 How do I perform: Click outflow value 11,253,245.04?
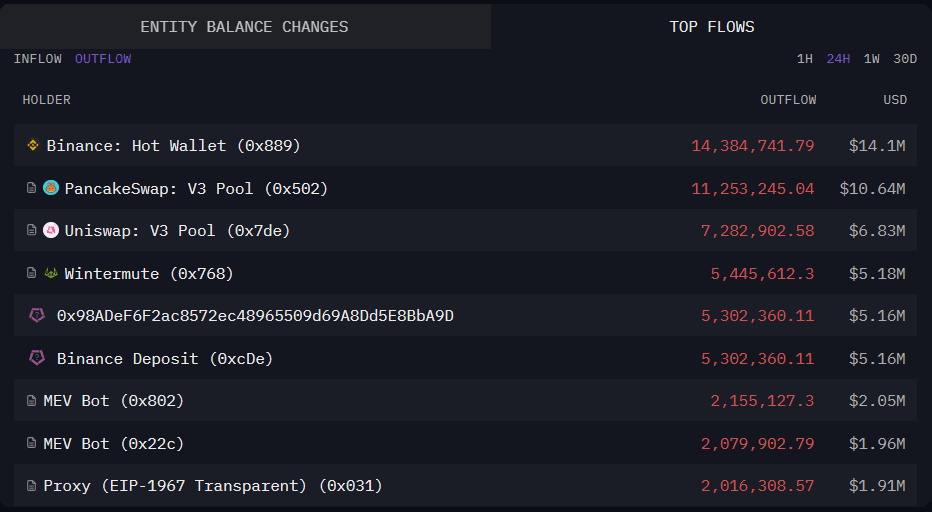click(752, 189)
